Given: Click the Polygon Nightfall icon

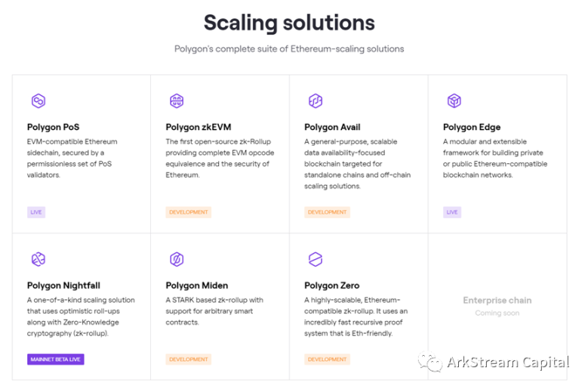Looking at the screenshot, I should 38,260.
